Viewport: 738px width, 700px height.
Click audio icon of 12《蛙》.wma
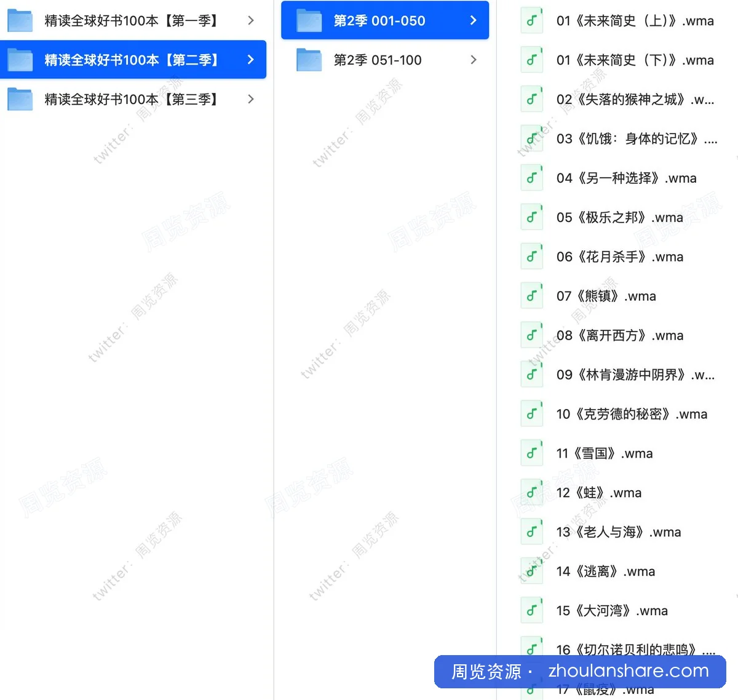click(531, 493)
